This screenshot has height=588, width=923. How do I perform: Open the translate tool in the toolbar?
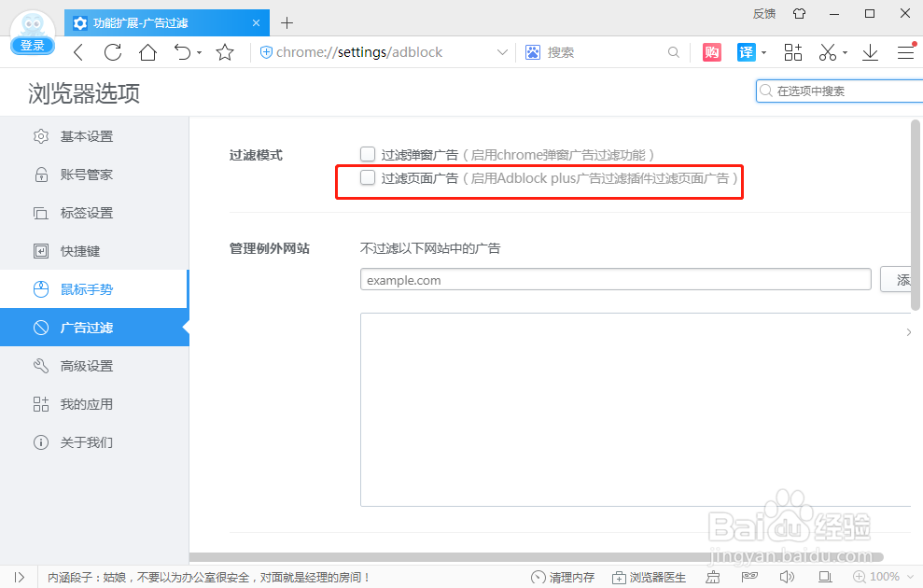pos(746,52)
